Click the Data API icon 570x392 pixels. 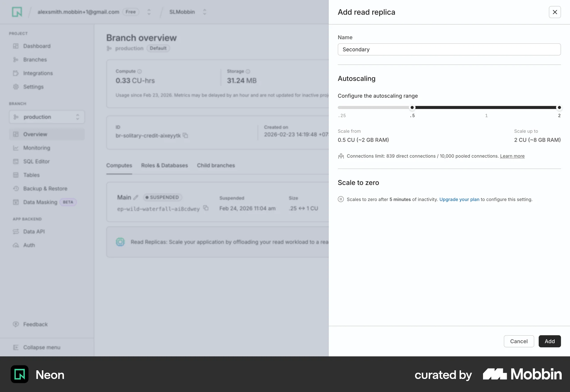(16, 232)
